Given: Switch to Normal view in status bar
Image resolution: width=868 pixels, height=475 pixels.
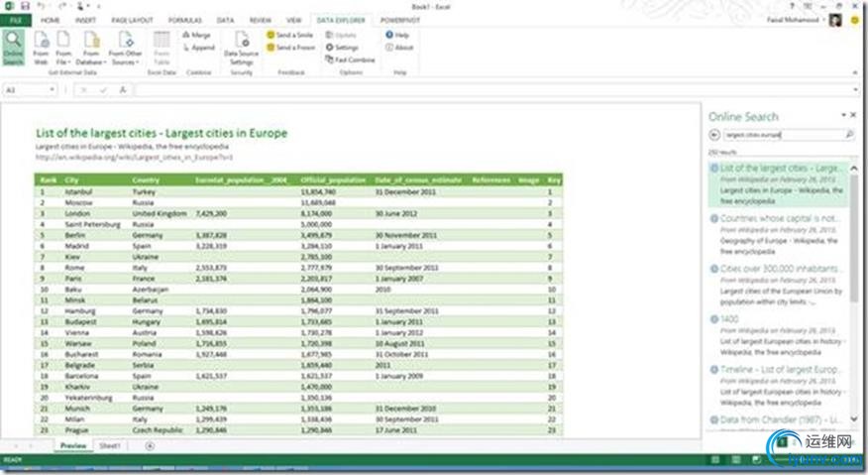Looking at the screenshot, I should point(715,460).
